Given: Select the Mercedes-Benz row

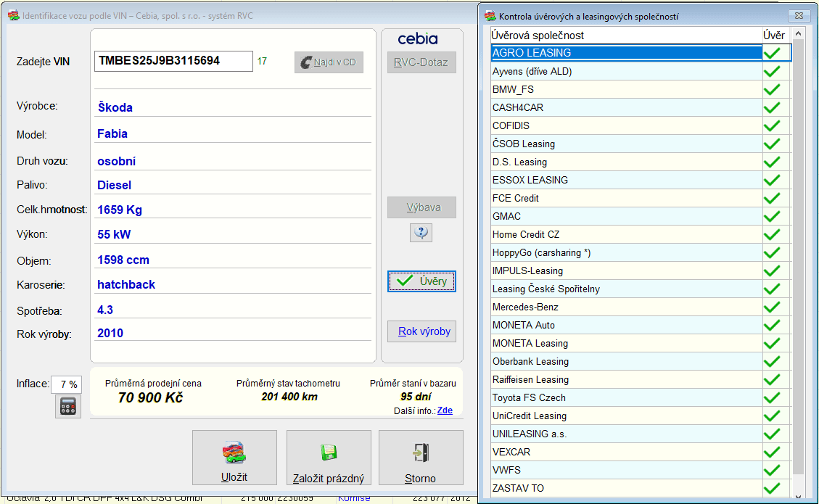Looking at the screenshot, I should coord(641,307).
